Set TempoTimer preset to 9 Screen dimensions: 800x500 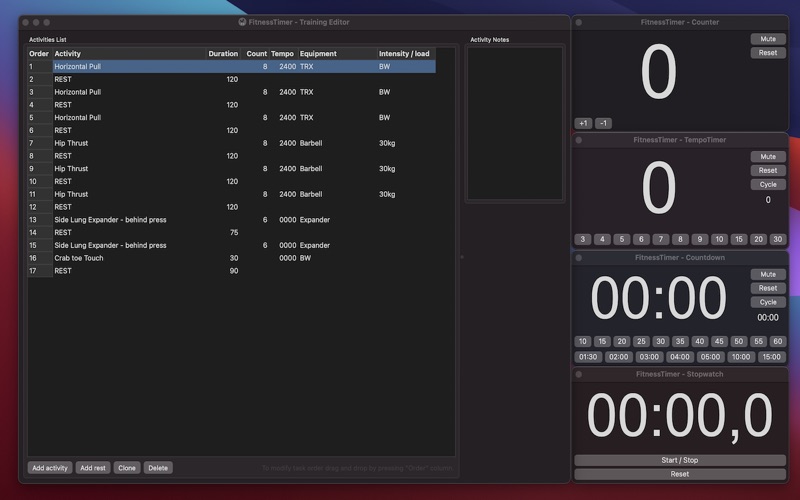[x=699, y=239]
